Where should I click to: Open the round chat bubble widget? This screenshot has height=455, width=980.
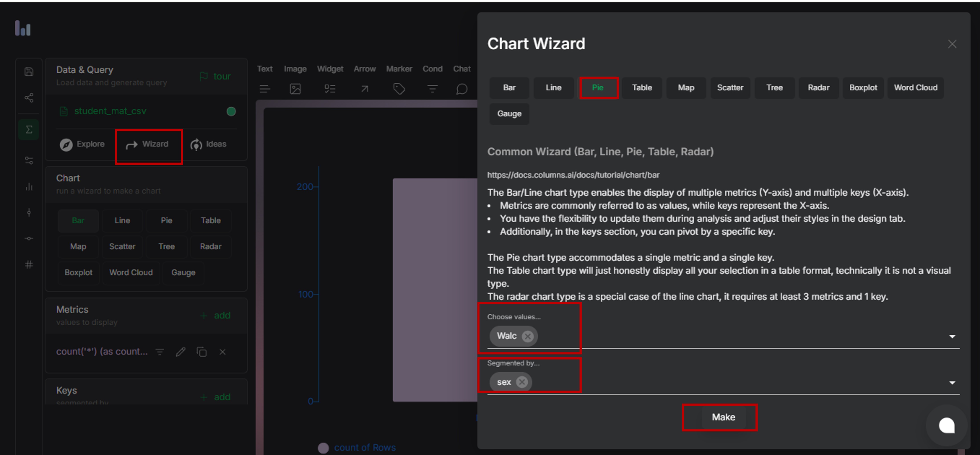click(946, 425)
